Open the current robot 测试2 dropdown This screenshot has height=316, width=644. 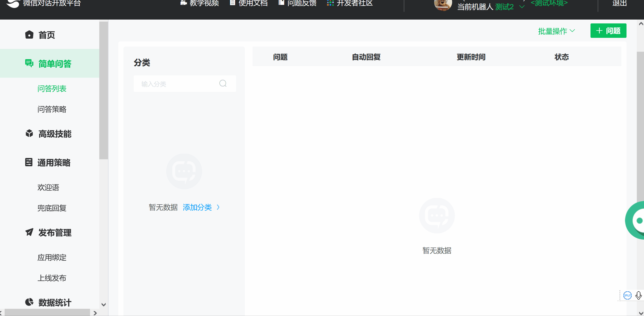[x=522, y=7]
